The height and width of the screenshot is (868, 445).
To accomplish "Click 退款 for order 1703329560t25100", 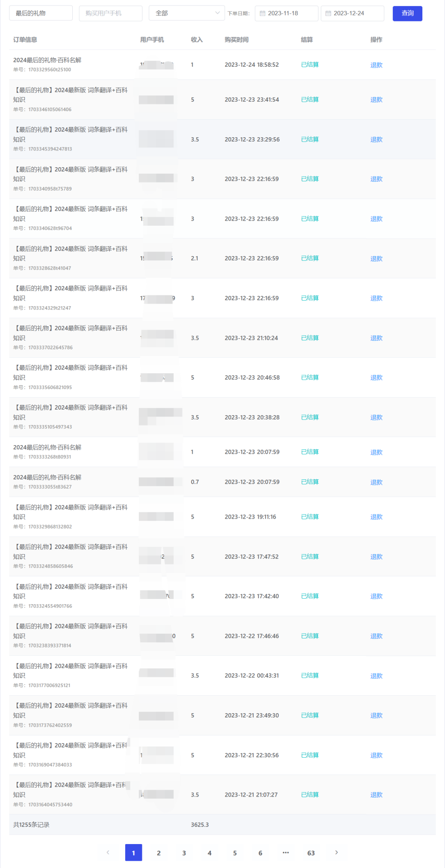I will pos(376,65).
